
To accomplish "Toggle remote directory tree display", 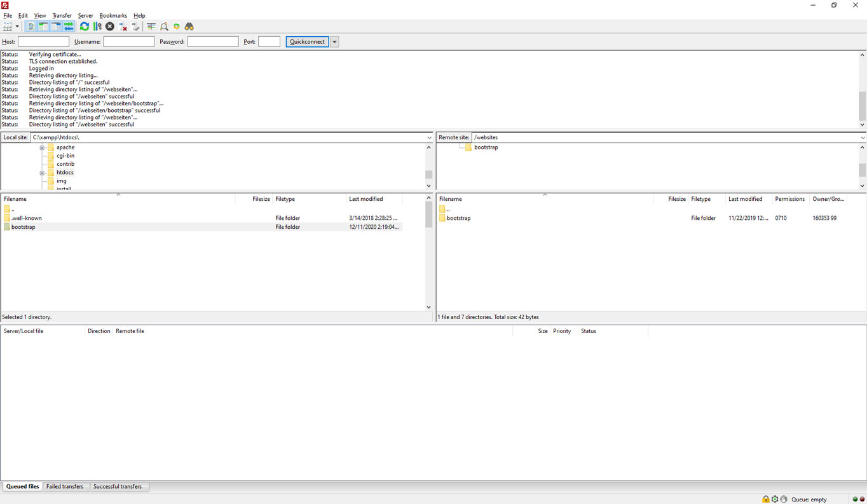I will (56, 27).
